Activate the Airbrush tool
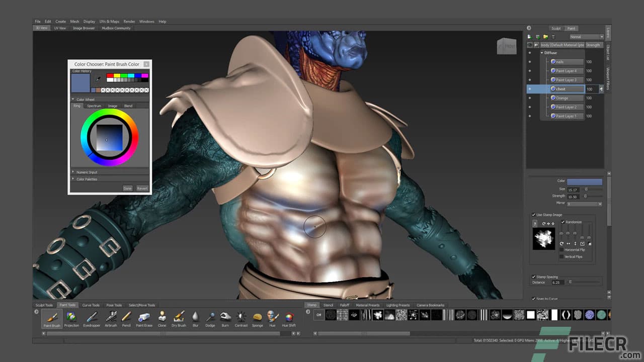Screen dimensions: 644x362 point(111,318)
